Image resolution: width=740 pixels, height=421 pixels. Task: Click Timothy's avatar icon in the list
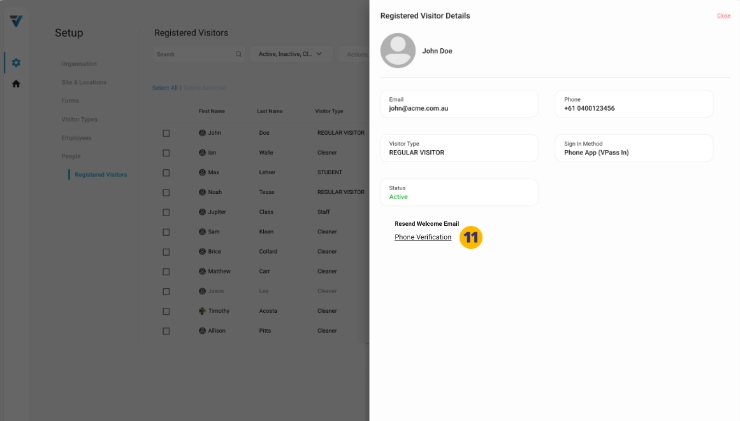pos(202,311)
